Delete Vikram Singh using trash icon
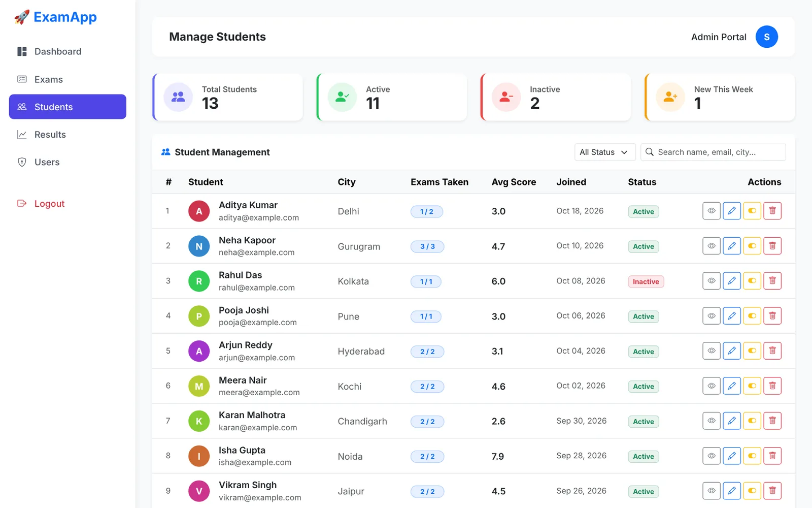This screenshot has height=508, width=812. click(772, 491)
